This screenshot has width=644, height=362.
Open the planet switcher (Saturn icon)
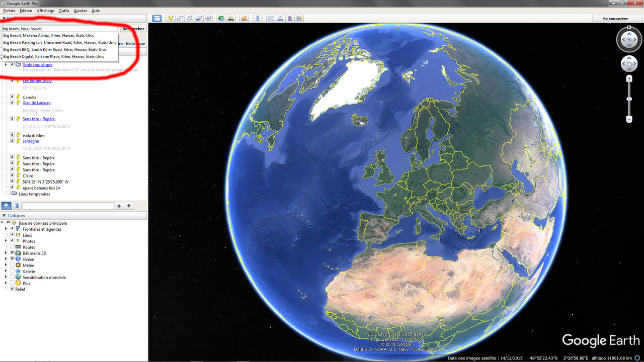click(244, 19)
